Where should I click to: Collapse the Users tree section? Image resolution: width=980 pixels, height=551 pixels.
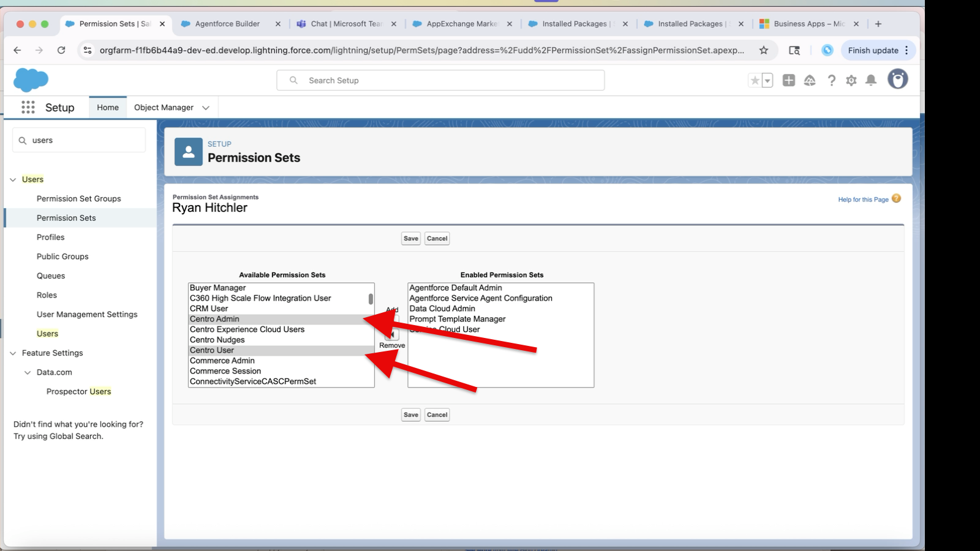tap(13, 179)
